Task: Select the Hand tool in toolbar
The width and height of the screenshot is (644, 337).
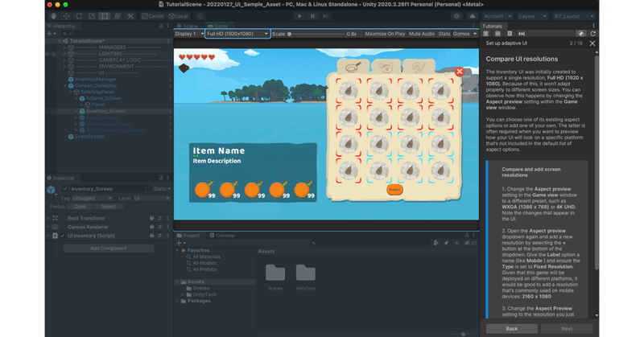Action: click(53, 16)
